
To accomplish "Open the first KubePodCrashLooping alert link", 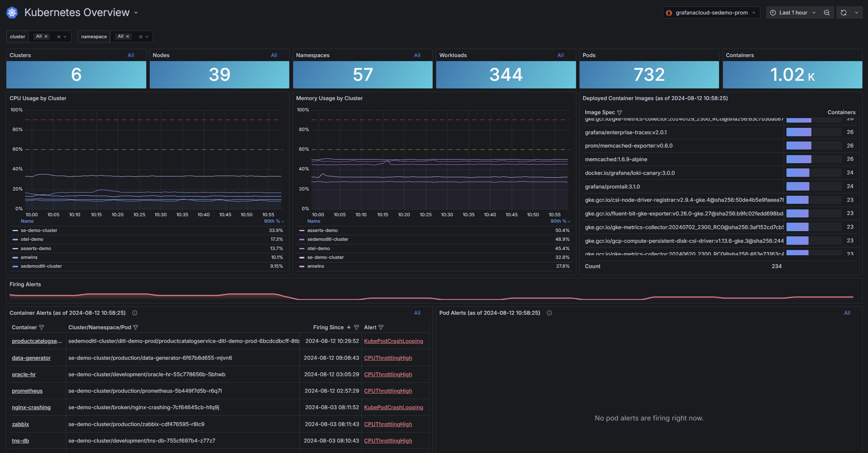I will 393,341.
